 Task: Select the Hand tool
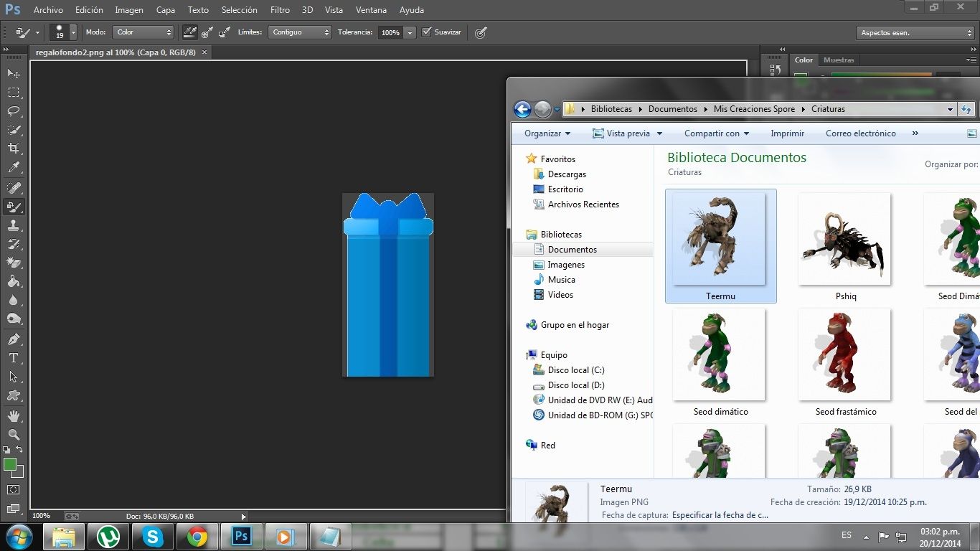pyautogui.click(x=14, y=416)
